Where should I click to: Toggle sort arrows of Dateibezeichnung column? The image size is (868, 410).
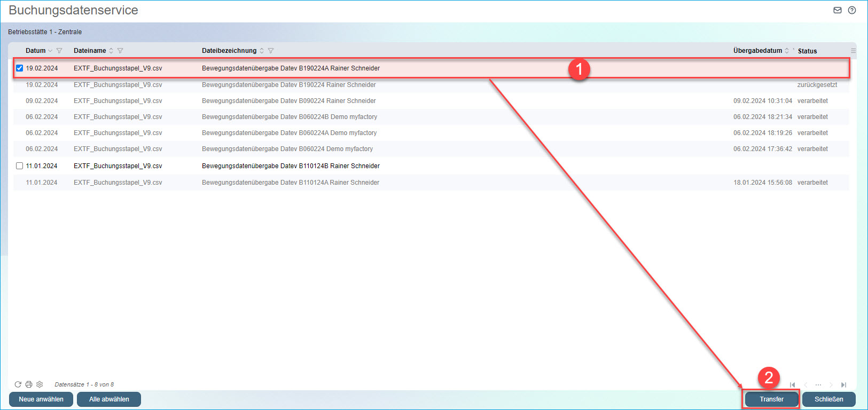(262, 51)
